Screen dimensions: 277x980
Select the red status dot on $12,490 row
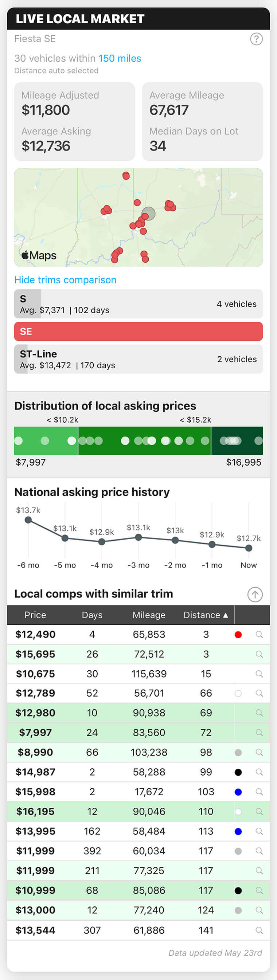pyautogui.click(x=239, y=635)
